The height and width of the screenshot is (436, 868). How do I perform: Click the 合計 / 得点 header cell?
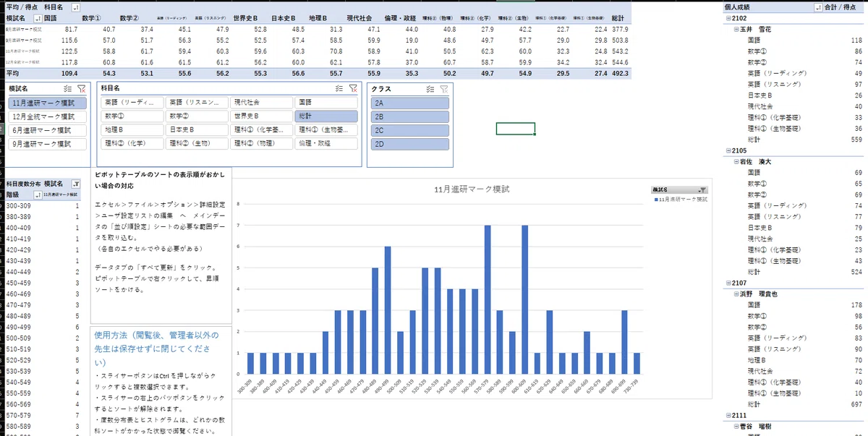click(x=841, y=7)
